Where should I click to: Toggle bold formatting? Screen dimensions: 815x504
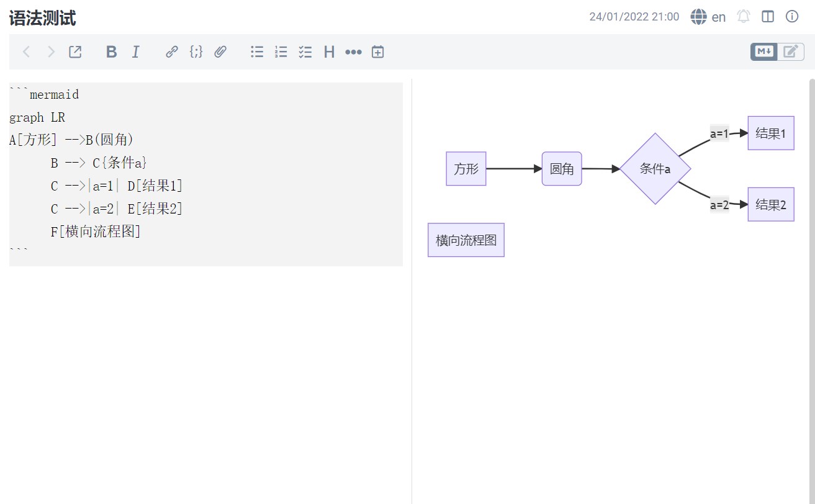click(111, 52)
